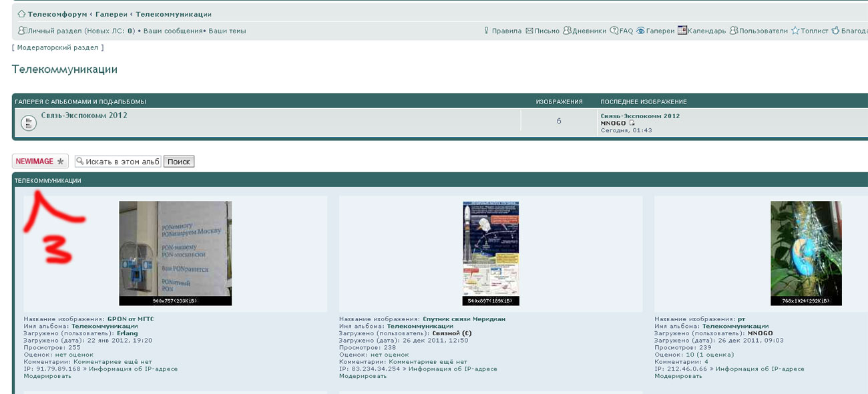Open the Календарь page

[706, 31]
